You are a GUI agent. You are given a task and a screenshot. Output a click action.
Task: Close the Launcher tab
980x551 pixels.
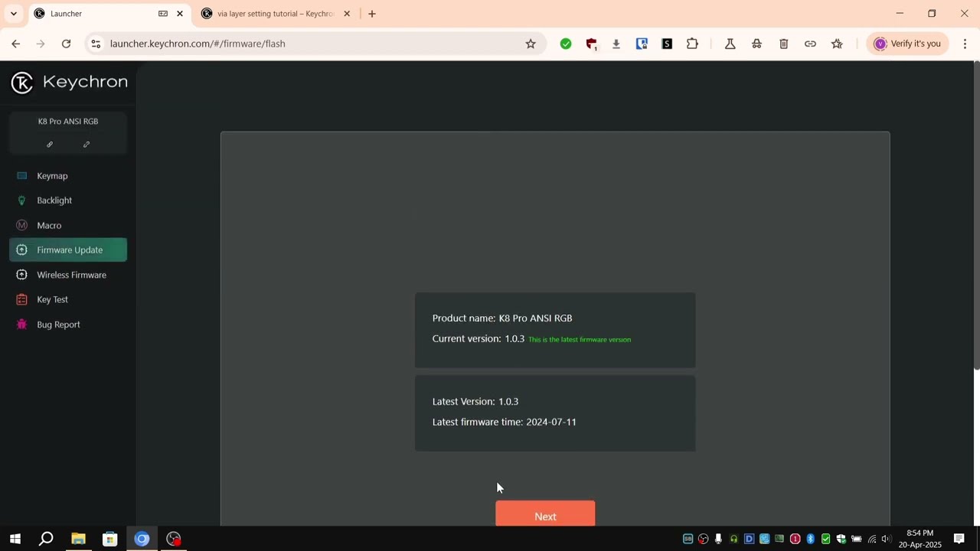pyautogui.click(x=180, y=14)
